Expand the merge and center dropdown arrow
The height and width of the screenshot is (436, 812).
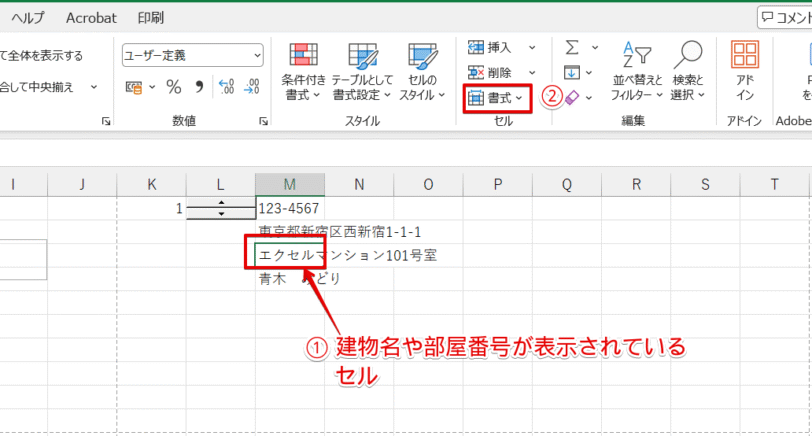pos(94,87)
